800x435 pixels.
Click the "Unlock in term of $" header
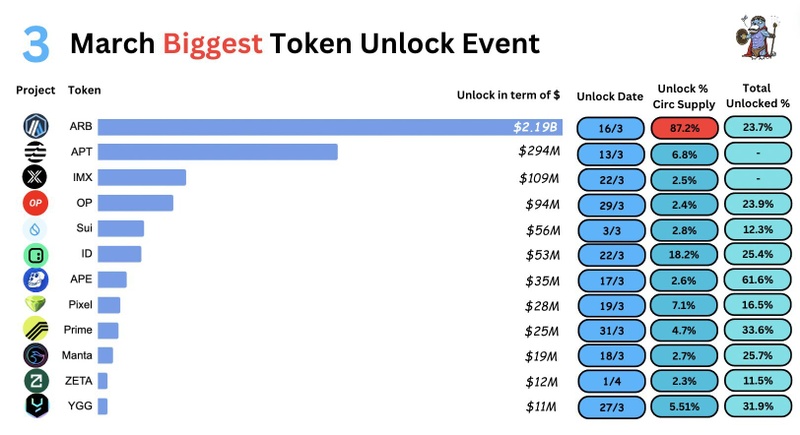pos(508,95)
